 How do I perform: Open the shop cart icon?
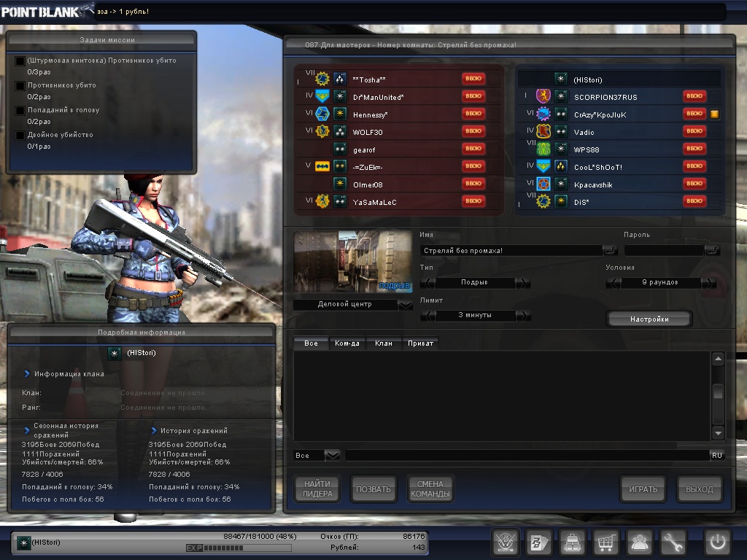coord(605,542)
